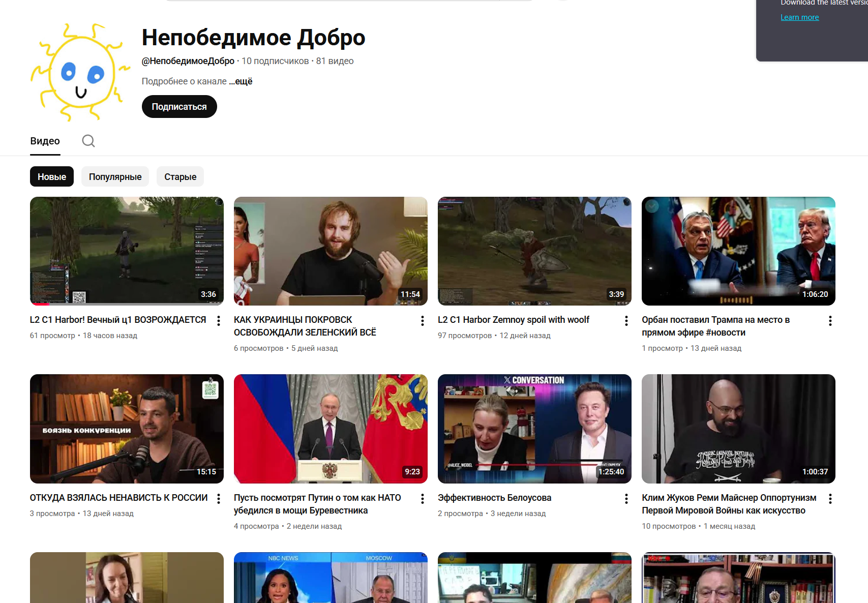
Task: Play the 3:39 game video thumbnail
Action: click(534, 251)
